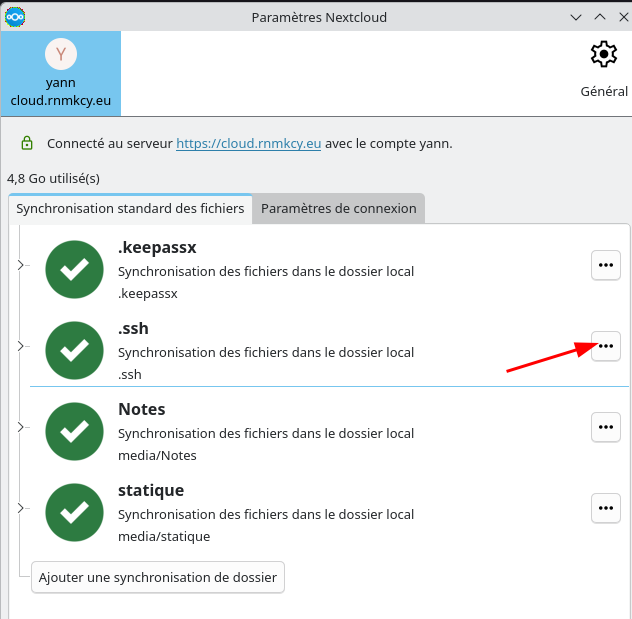Expand the statique folder tree

tap(21, 508)
